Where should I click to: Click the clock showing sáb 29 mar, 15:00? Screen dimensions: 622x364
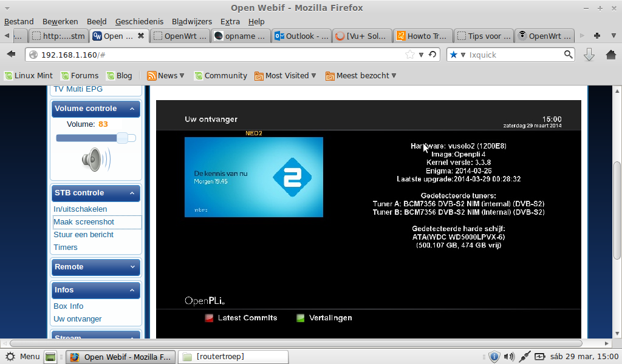584,357
